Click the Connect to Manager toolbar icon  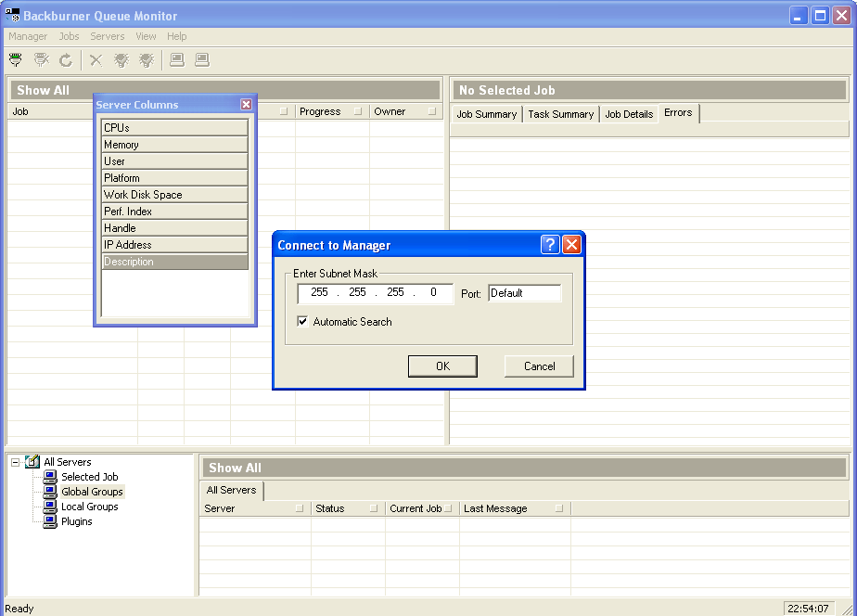pos(16,60)
